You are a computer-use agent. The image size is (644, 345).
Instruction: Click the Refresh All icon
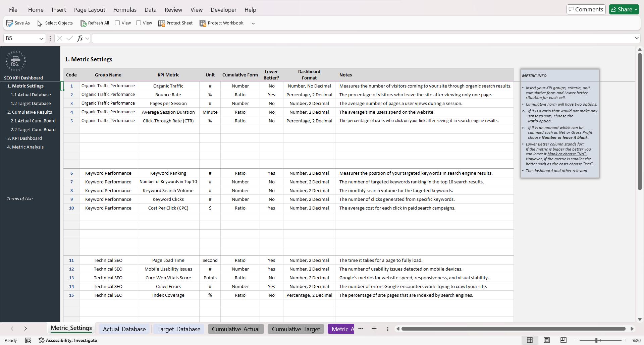point(84,23)
